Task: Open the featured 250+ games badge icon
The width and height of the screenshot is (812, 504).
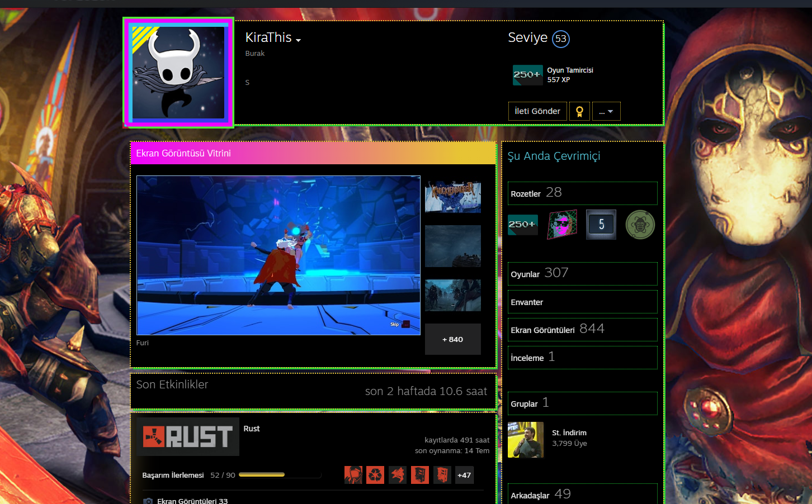Action: pos(527,75)
